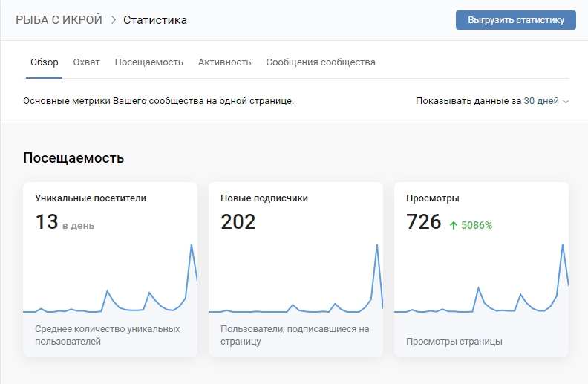Image resolution: width=588 pixels, height=384 pixels.
Task: Click the 5086% growth value
Action: [x=476, y=225]
